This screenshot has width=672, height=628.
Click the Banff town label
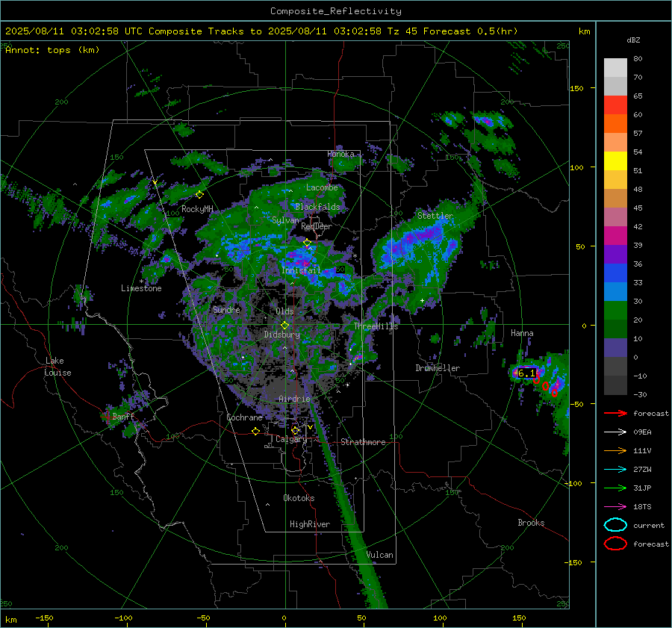coord(123,416)
